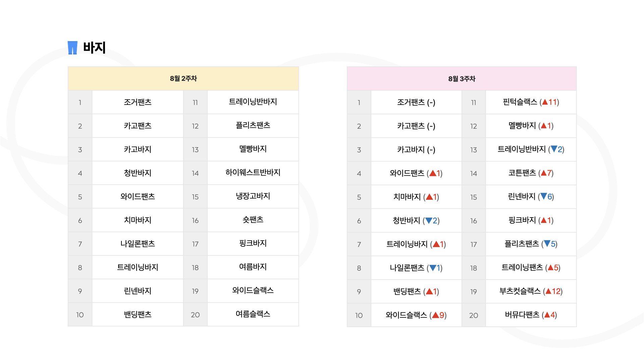Click the blue down arrow next to 린넨바지
Image resolution: width=644 pixels, height=362 pixels.
click(x=544, y=196)
